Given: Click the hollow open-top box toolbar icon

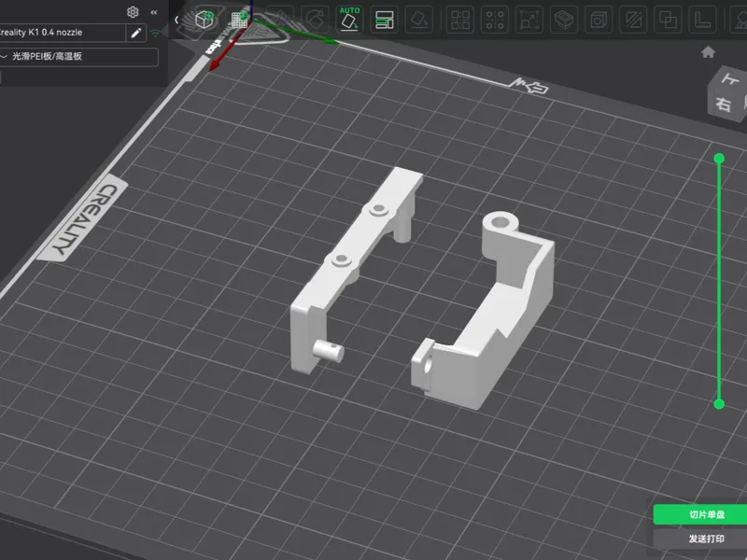Looking at the screenshot, I should click(564, 20).
